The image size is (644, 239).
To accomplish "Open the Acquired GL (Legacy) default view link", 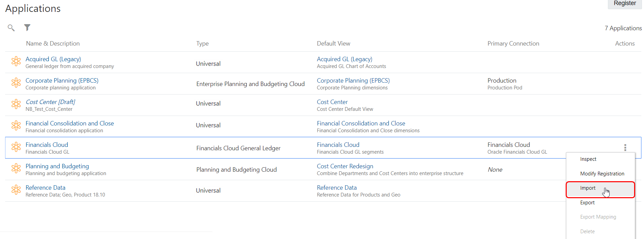I will point(344,59).
